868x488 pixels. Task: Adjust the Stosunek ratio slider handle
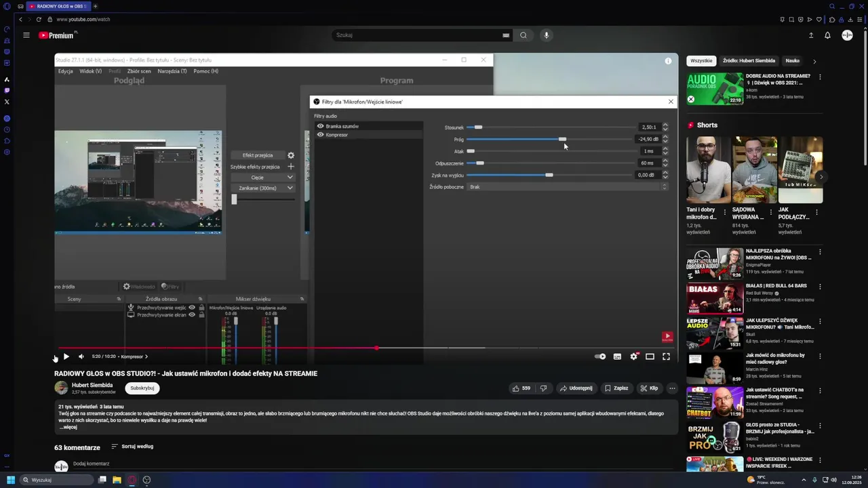pos(478,127)
